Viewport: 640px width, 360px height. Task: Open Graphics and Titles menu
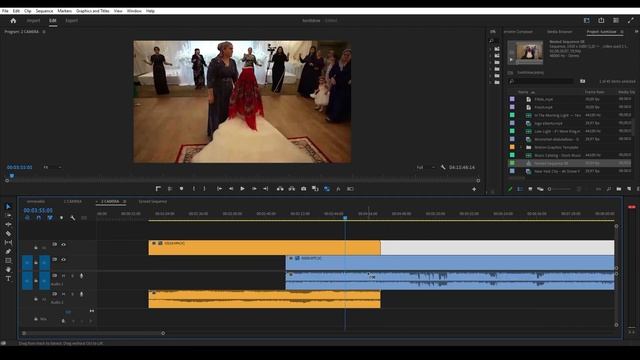93,11
